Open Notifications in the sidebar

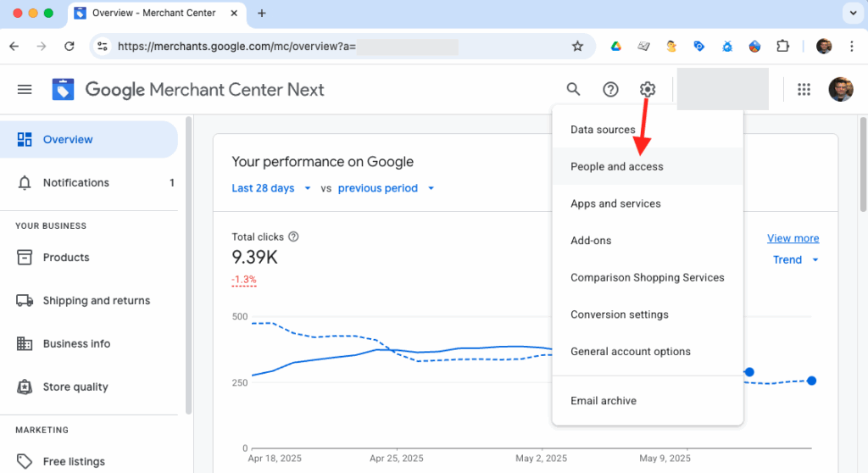(88, 183)
